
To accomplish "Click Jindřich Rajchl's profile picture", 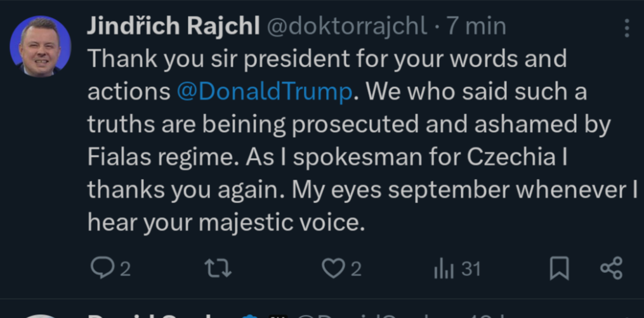I will pyautogui.click(x=41, y=46).
